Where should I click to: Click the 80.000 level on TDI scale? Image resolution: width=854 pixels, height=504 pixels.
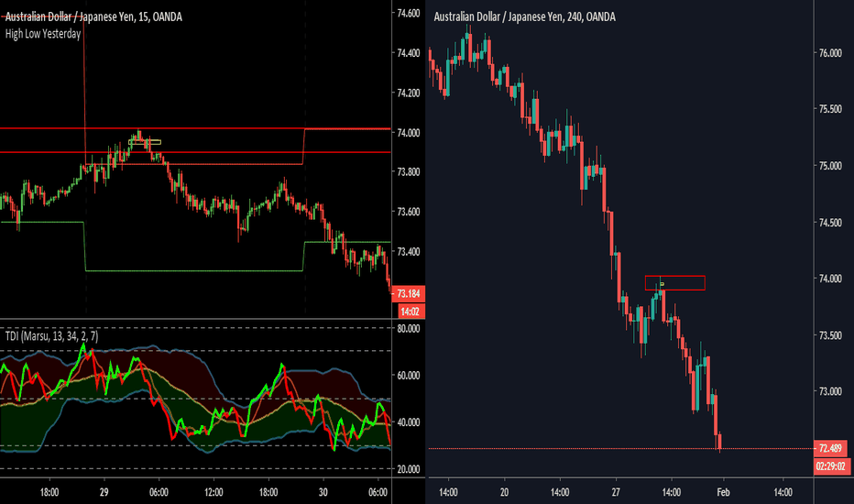point(409,329)
